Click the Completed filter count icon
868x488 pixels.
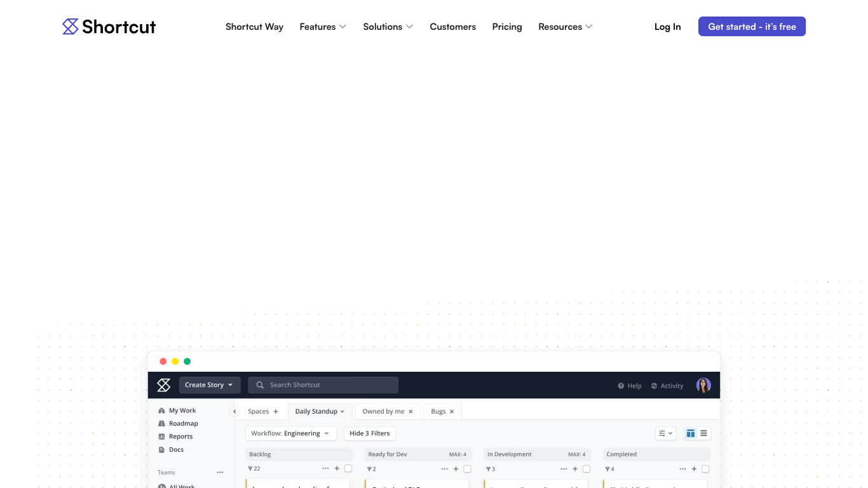click(x=609, y=469)
